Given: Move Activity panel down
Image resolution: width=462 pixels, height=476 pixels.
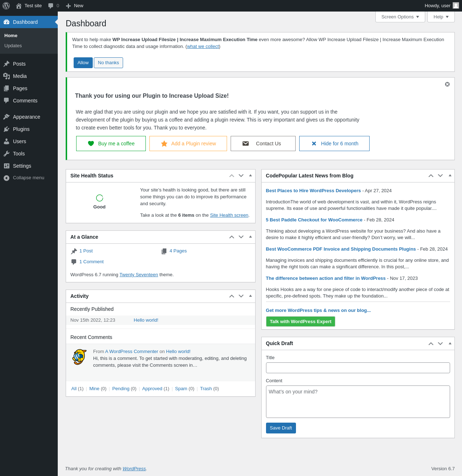Looking at the screenshot, I should 241,296.
